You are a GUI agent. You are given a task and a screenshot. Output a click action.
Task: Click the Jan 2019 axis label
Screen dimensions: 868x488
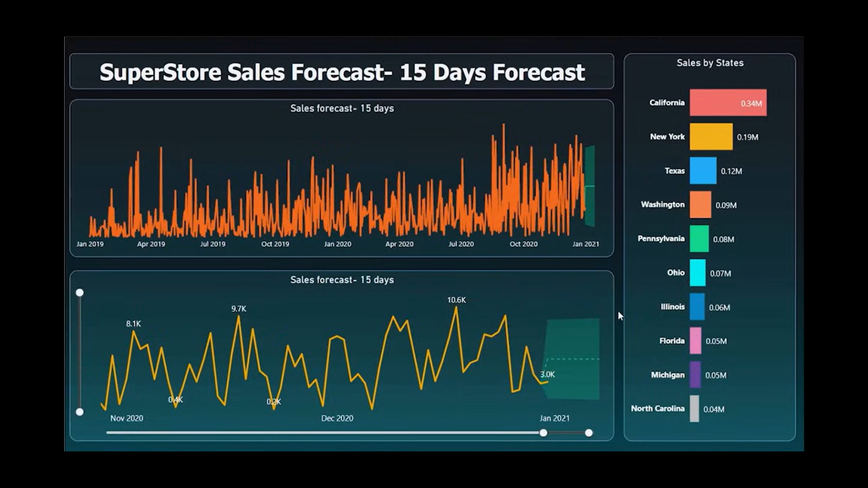90,244
